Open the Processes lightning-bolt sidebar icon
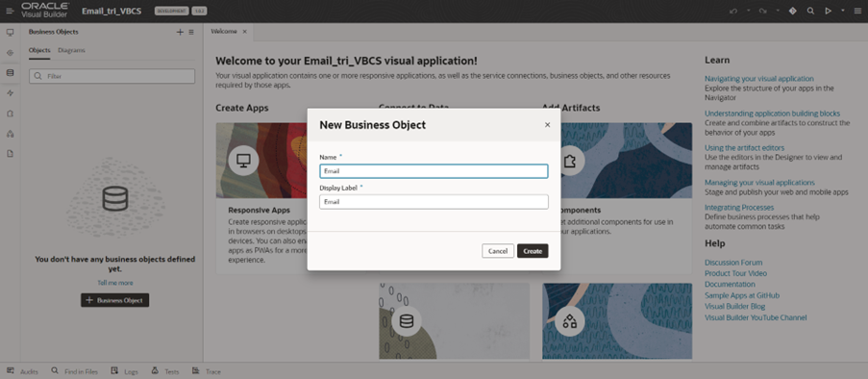Viewport: 868px width, 379px height. [10, 93]
